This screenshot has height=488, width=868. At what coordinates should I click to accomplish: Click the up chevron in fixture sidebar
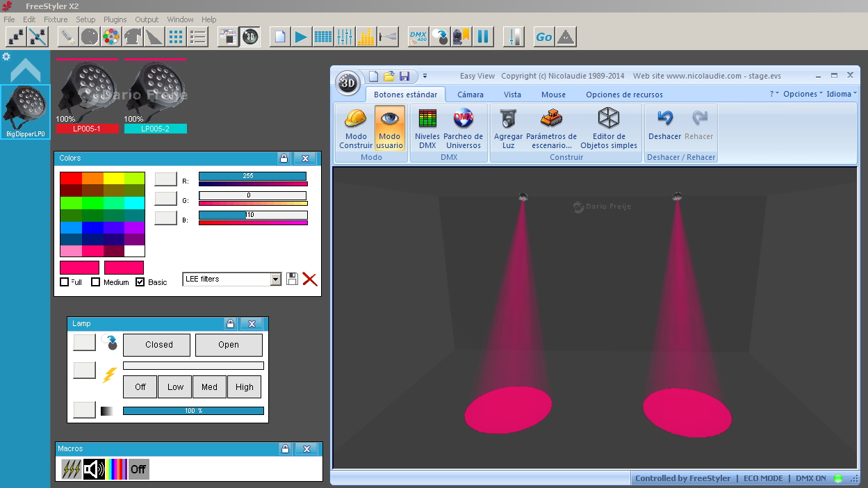[26, 71]
